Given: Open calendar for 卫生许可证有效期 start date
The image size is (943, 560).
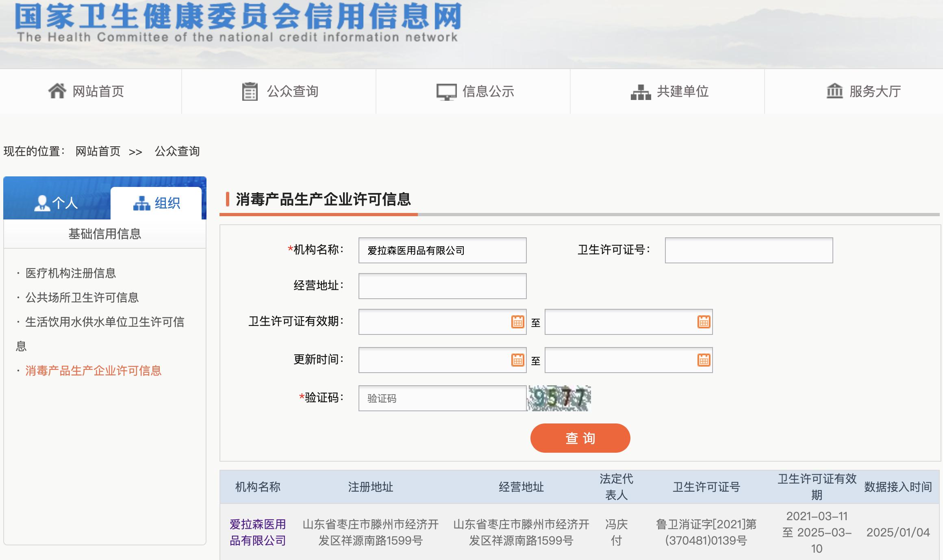Looking at the screenshot, I should pyautogui.click(x=517, y=322).
